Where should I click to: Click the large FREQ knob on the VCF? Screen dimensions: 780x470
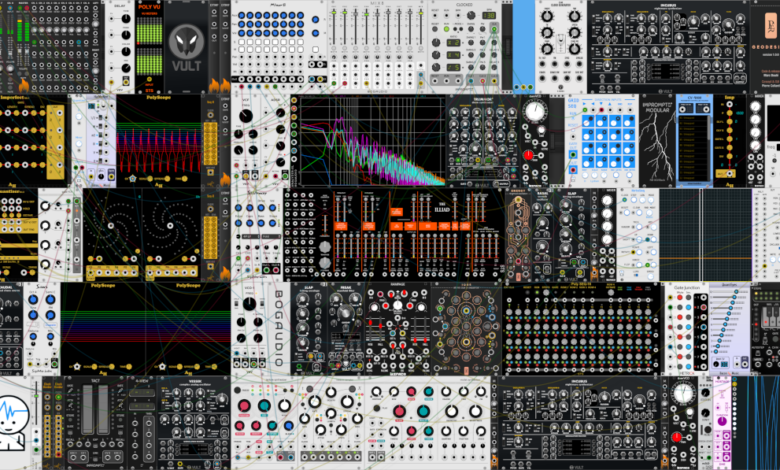click(246, 116)
